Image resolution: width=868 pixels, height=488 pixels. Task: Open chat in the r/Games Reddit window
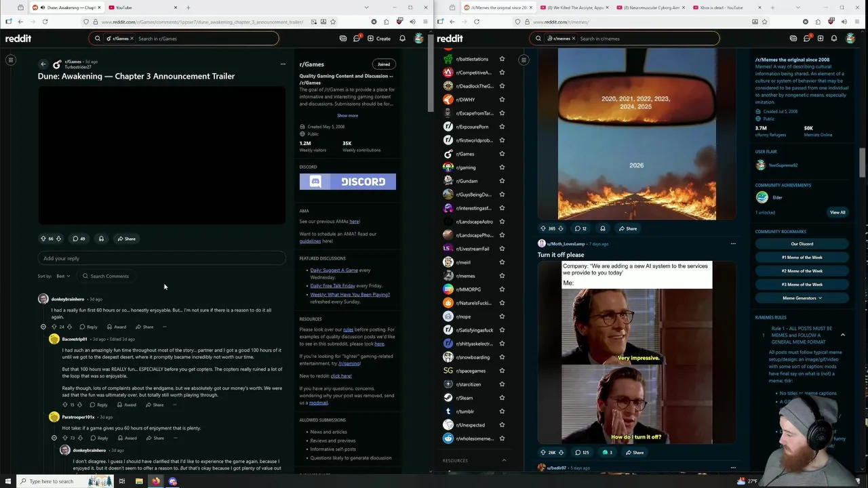[357, 39]
